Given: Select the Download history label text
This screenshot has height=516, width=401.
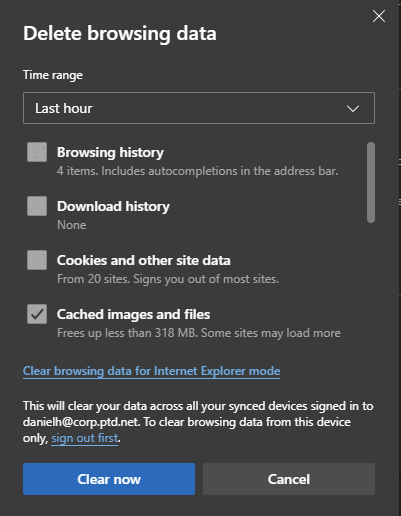Looking at the screenshot, I should (x=113, y=206).
